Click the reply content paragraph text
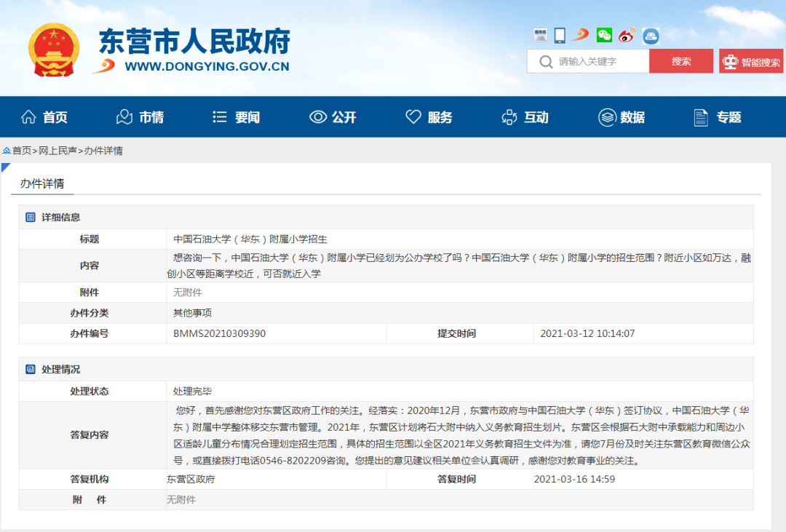The image size is (786, 532). pos(461,435)
